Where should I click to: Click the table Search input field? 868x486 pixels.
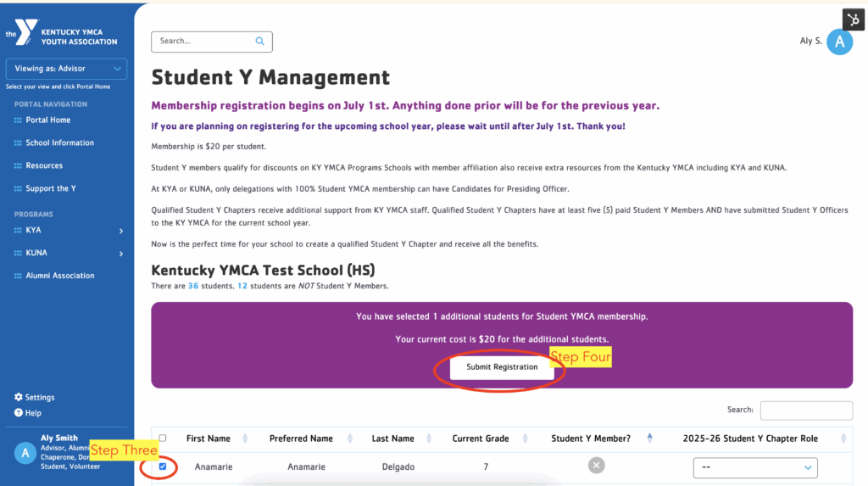pyautogui.click(x=805, y=411)
